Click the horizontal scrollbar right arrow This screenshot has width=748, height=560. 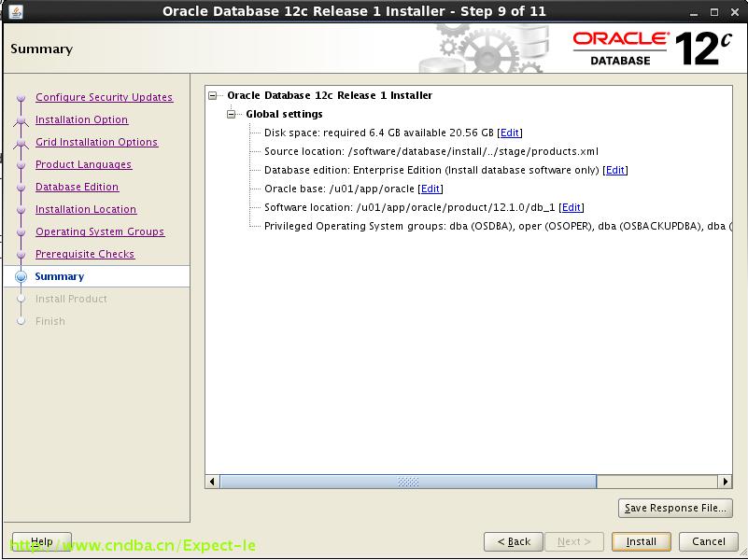click(x=725, y=482)
